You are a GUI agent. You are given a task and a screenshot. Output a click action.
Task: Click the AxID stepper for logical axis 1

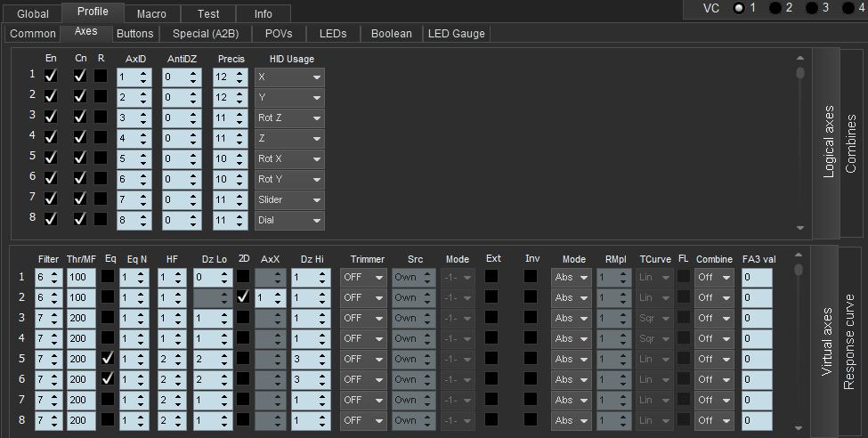[x=134, y=77]
